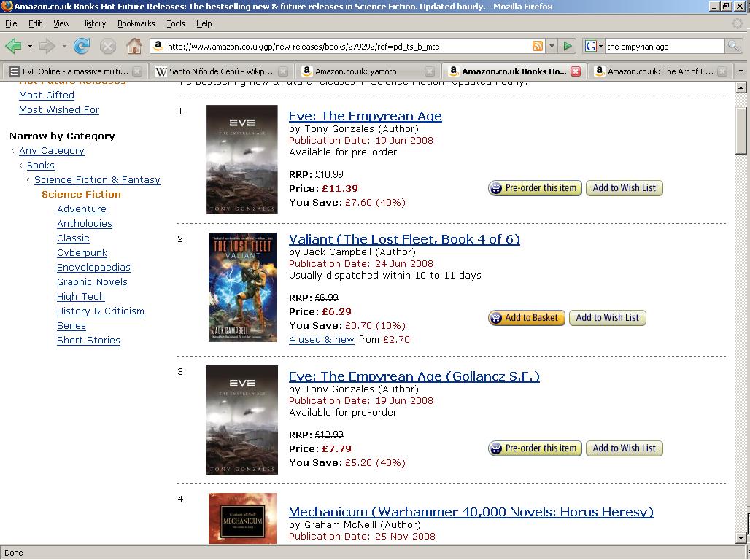Add Valiant to Basket
The height and width of the screenshot is (560, 750).
point(527,318)
